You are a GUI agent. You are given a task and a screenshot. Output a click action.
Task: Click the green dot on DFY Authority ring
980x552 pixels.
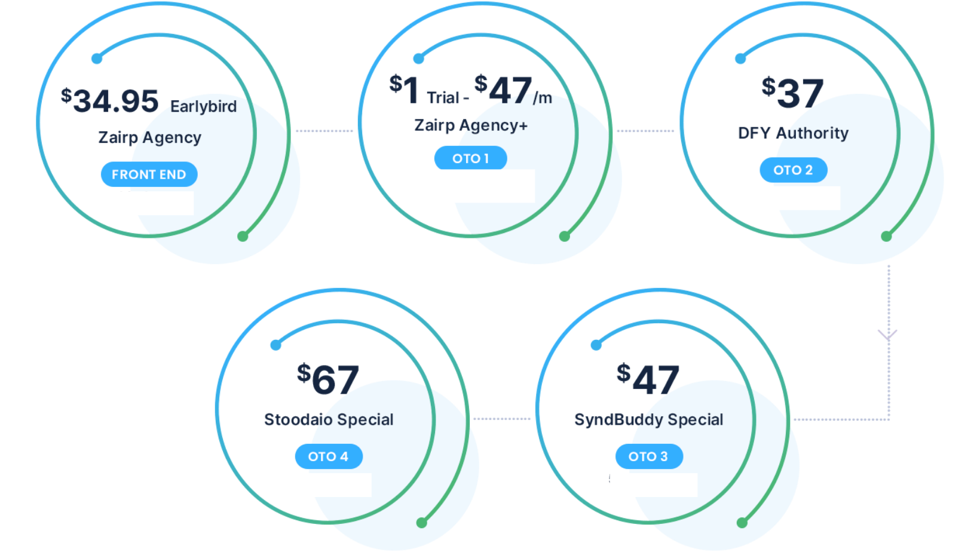point(886,237)
